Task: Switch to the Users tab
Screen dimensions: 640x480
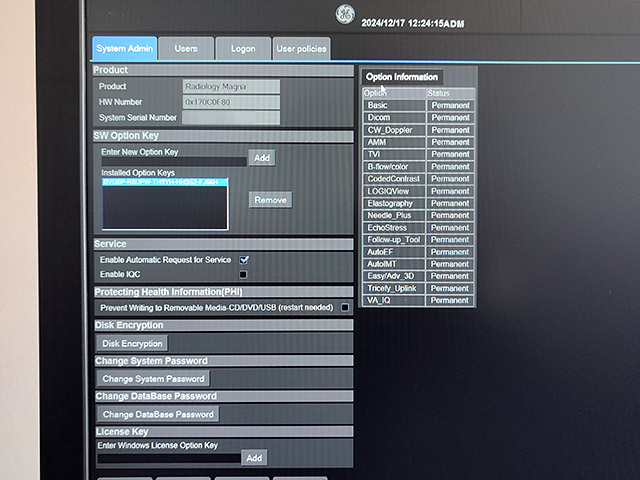Action: [x=186, y=49]
